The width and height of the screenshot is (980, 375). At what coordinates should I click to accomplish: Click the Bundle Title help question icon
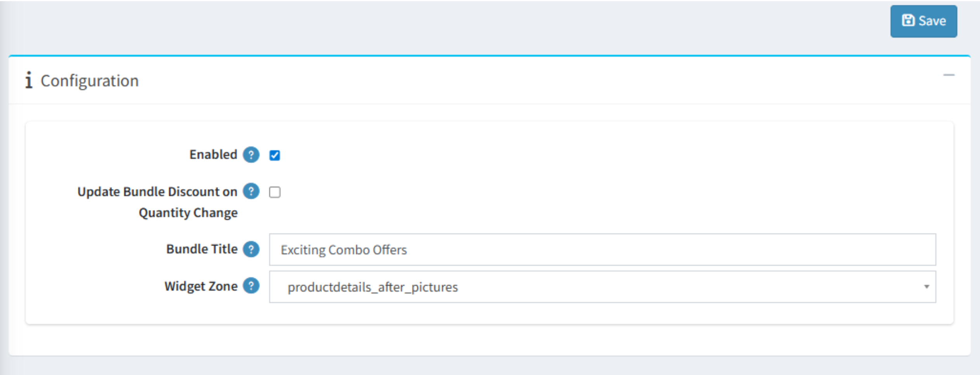tap(251, 249)
